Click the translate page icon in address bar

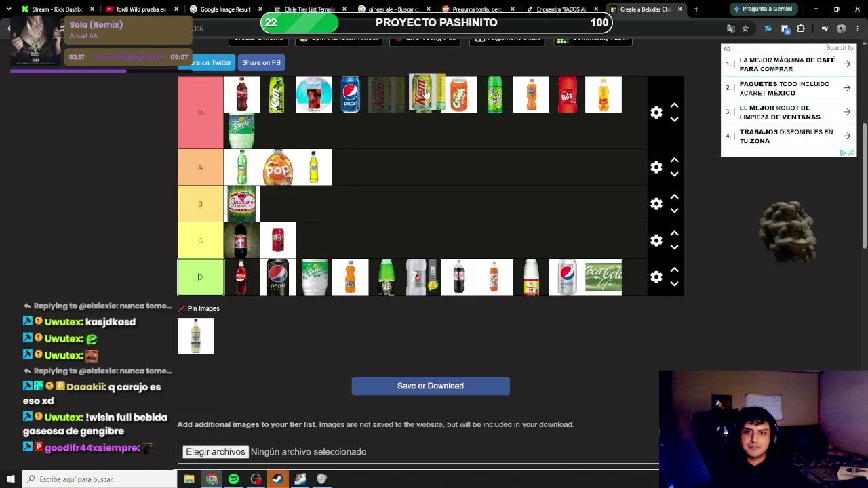click(x=730, y=28)
